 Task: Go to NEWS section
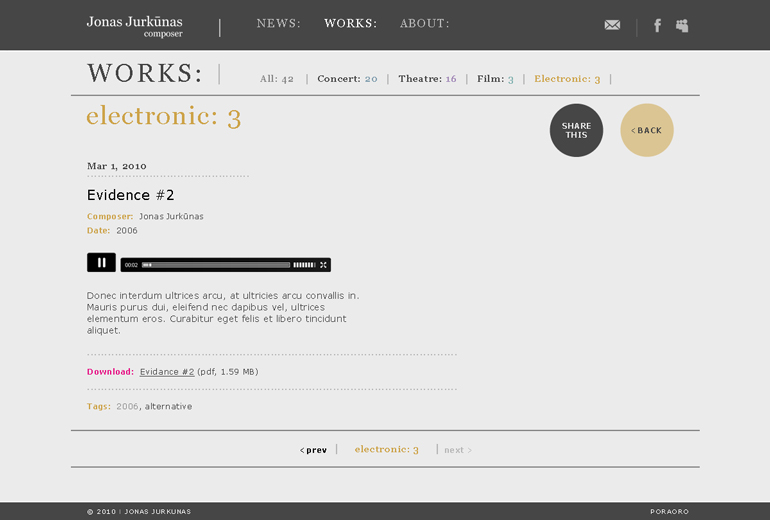[x=278, y=23]
